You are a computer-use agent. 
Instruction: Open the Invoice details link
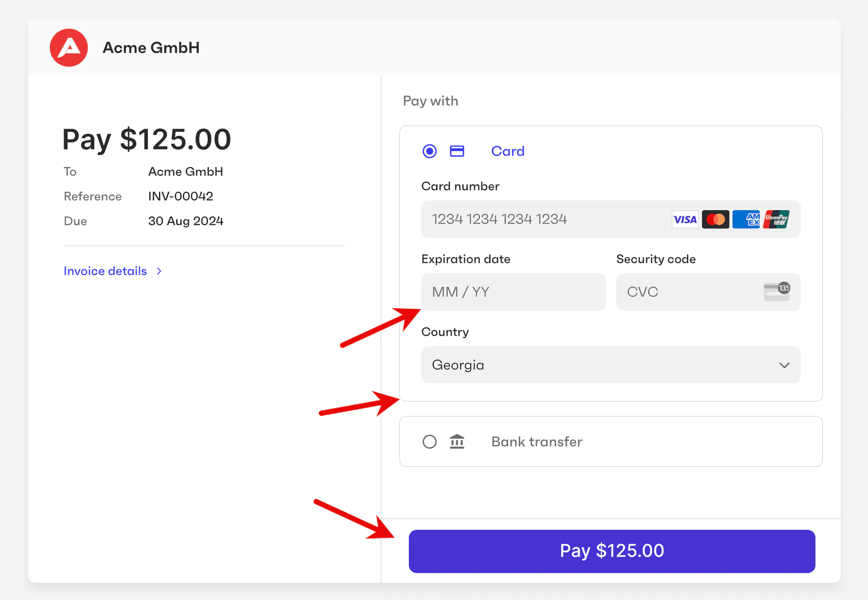[105, 271]
